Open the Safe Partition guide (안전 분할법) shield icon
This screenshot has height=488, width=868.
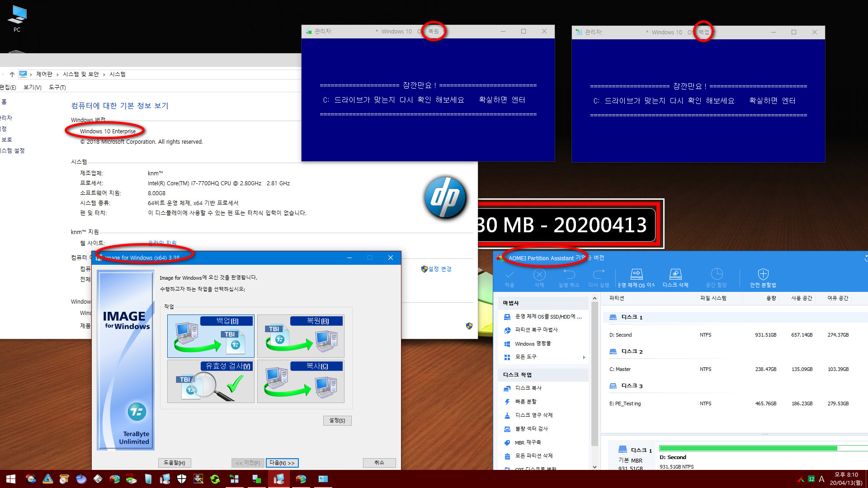(763, 277)
